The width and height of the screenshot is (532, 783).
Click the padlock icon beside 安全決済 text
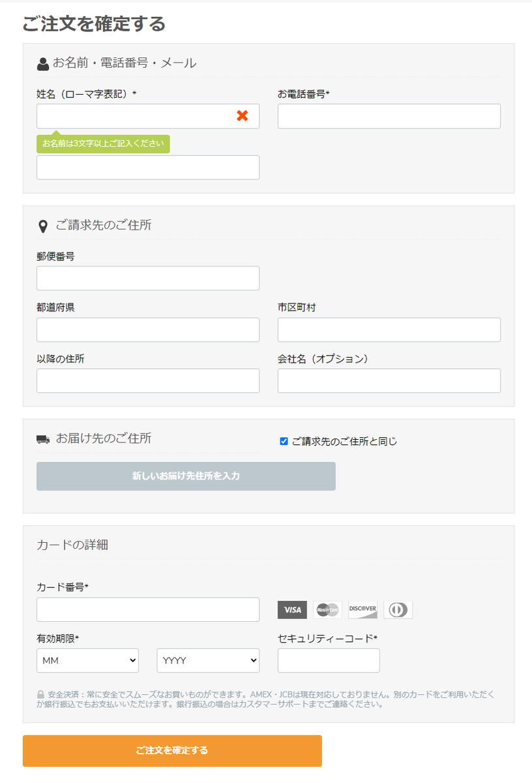41,695
